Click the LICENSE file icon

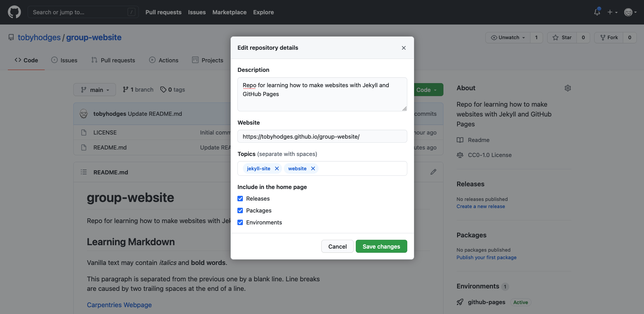84,132
